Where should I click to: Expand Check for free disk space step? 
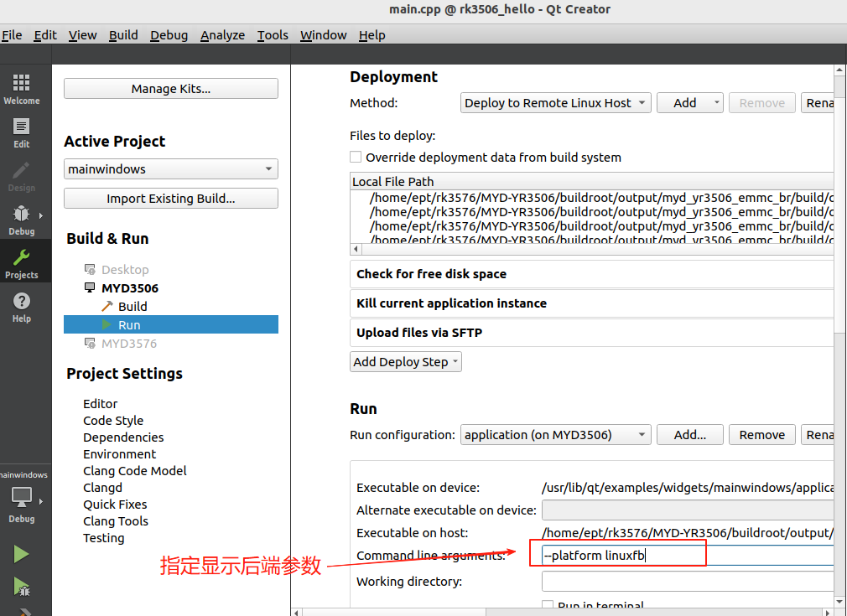coord(591,274)
